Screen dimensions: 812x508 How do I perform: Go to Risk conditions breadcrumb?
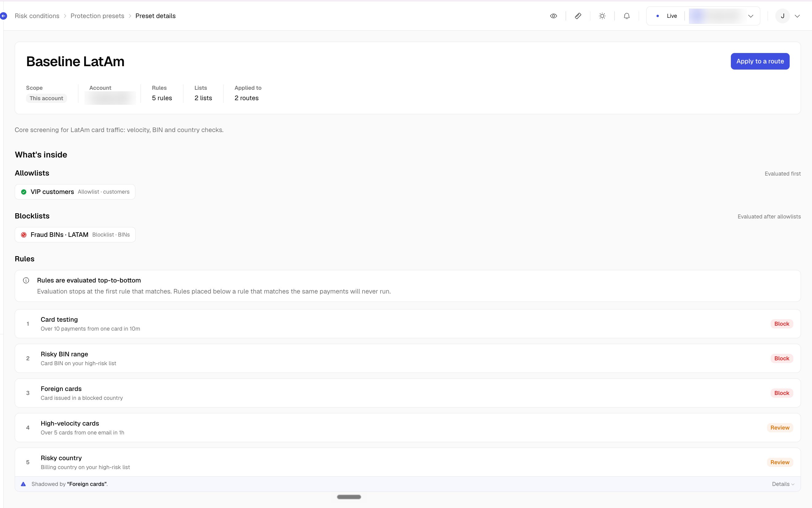(x=37, y=16)
